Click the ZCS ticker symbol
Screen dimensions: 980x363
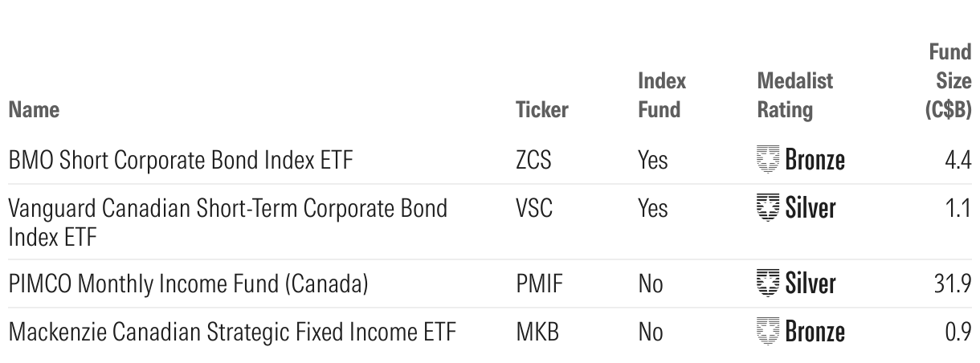(x=533, y=161)
